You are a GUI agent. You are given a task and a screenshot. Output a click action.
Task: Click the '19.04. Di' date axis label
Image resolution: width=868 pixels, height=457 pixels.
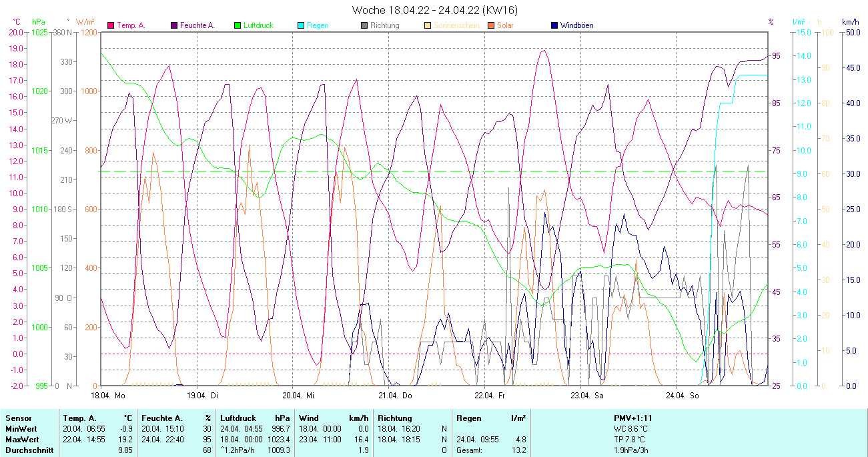(x=204, y=396)
